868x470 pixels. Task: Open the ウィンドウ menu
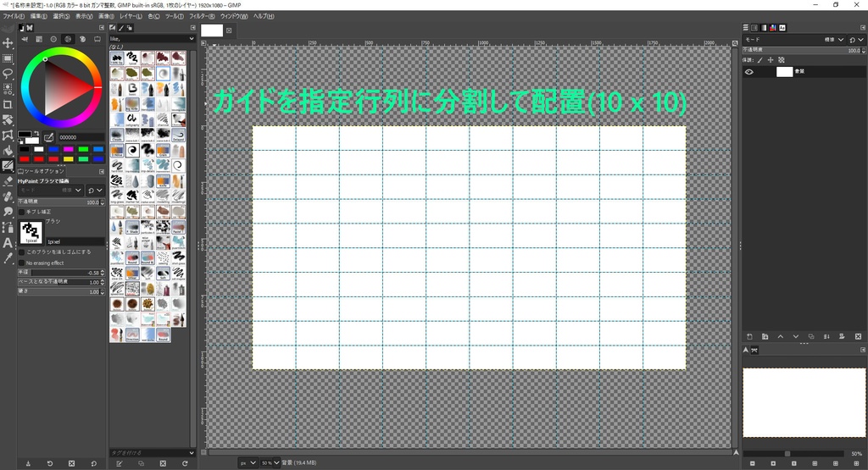234,16
